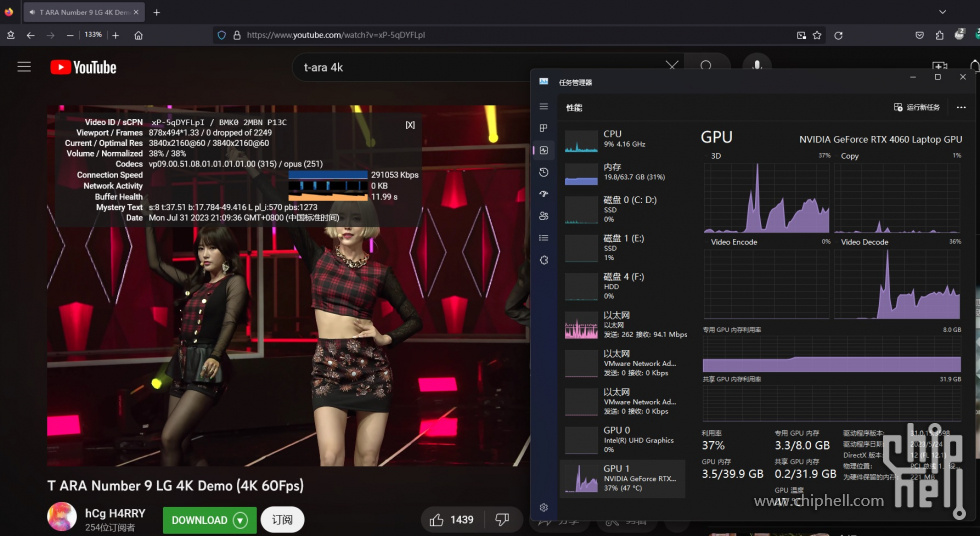This screenshot has height=536, width=980.
Task: Subscribe using the 订阅 button
Action: pos(282,520)
